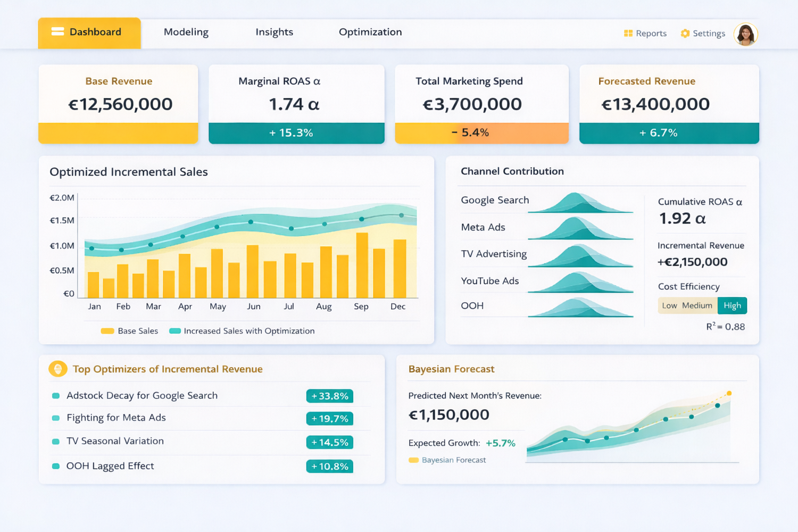Open the user profile avatar
The height and width of the screenshot is (532, 798).
745,35
